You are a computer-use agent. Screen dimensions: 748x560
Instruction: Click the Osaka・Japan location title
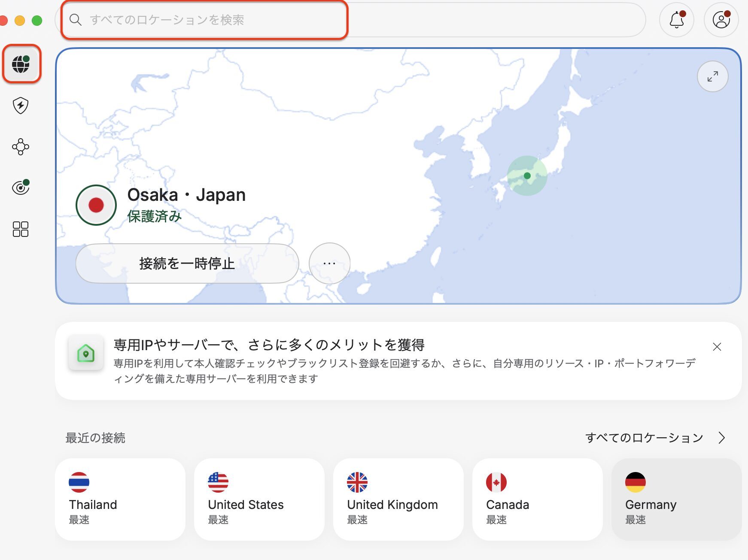186,195
